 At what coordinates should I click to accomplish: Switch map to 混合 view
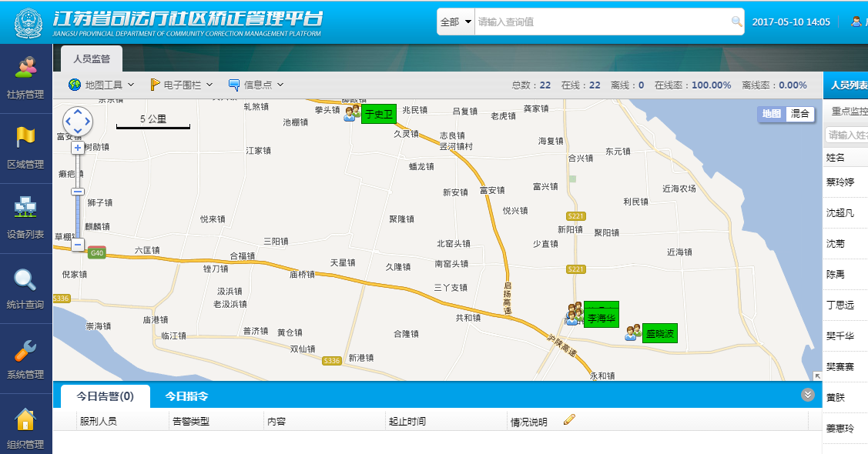tap(800, 114)
